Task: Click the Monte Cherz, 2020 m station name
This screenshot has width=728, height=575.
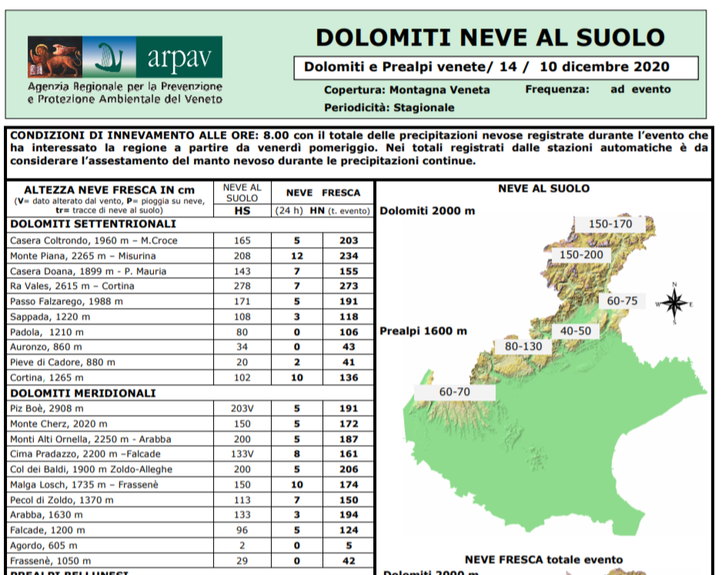Action: pyautogui.click(x=58, y=424)
